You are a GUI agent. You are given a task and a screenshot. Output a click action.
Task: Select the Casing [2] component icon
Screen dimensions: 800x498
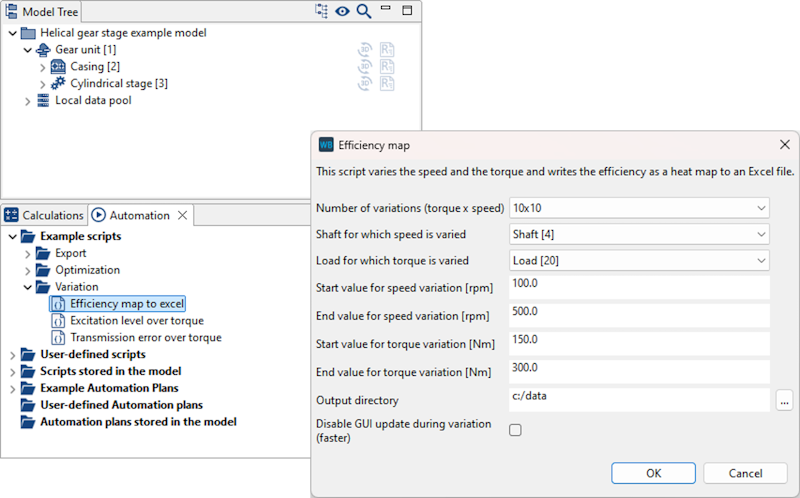click(58, 67)
